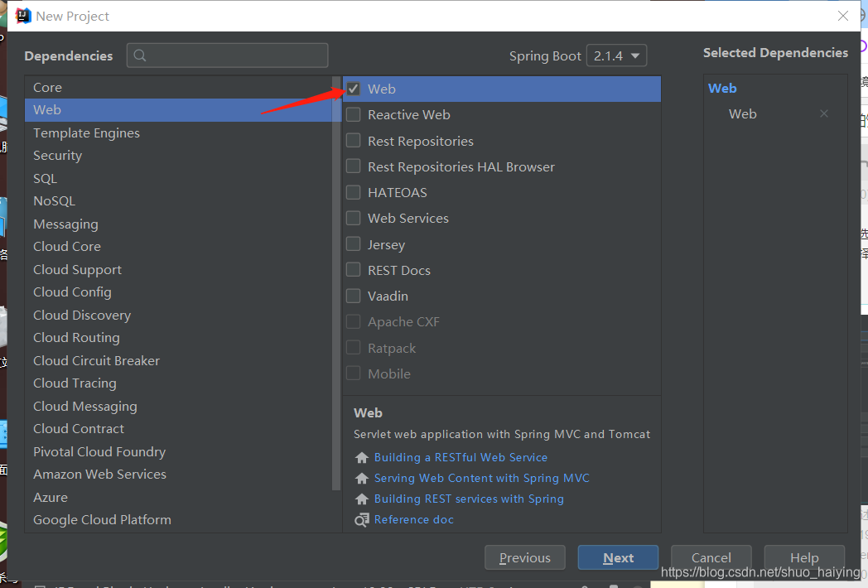
Task: Select the Web category in left list
Action: [x=179, y=109]
